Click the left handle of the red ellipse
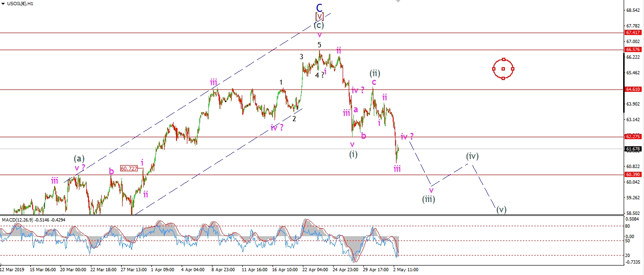Viewport: 644px width, 275px height. coord(494,69)
